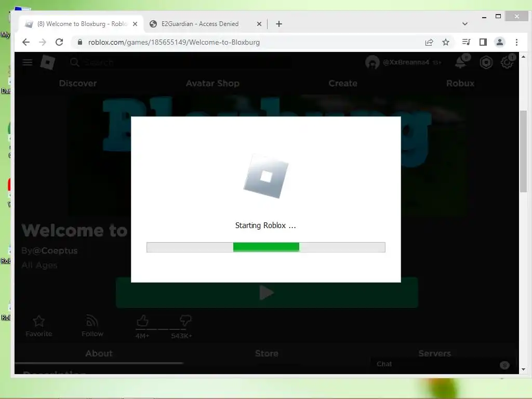532x399 pixels.
Task: Open the Avatar Shop menu item
Action: [212, 83]
